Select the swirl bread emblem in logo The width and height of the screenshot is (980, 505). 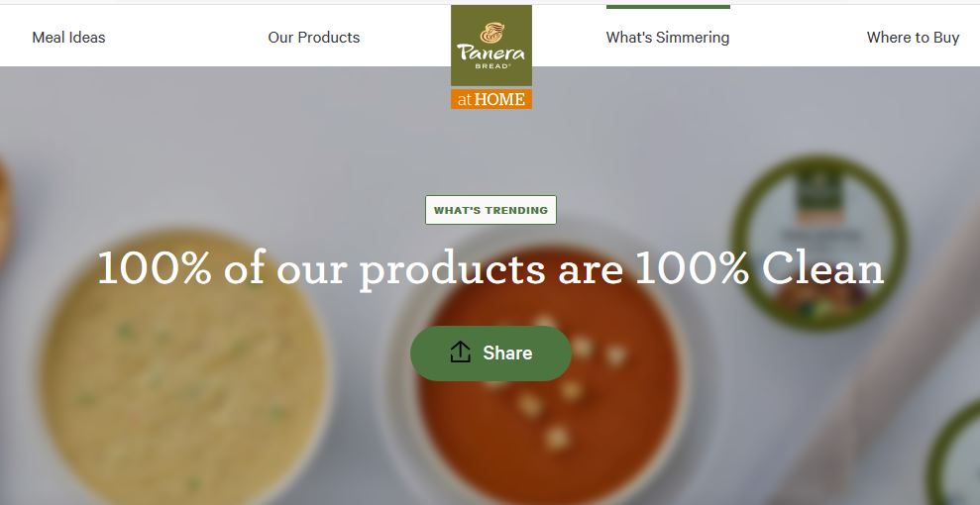491,33
